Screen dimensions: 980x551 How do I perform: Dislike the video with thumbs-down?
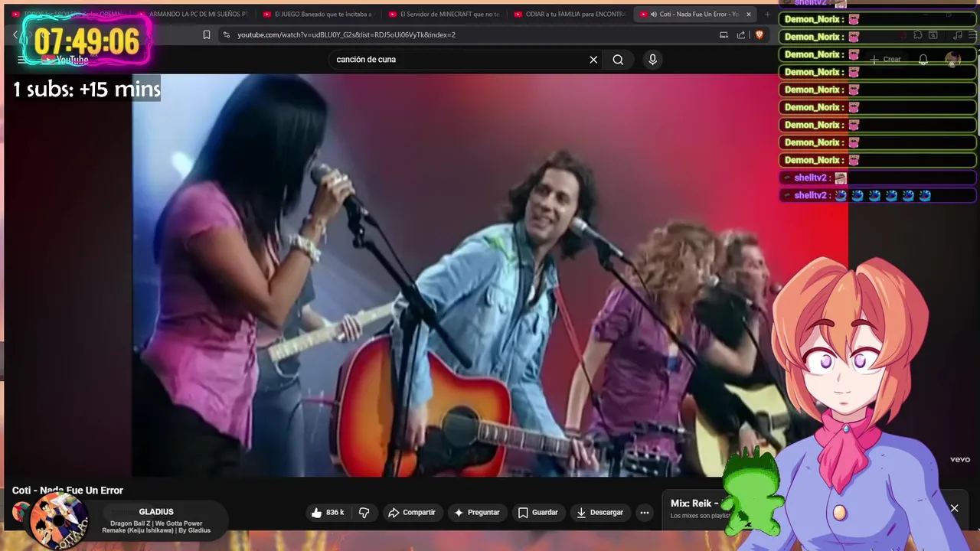(364, 513)
